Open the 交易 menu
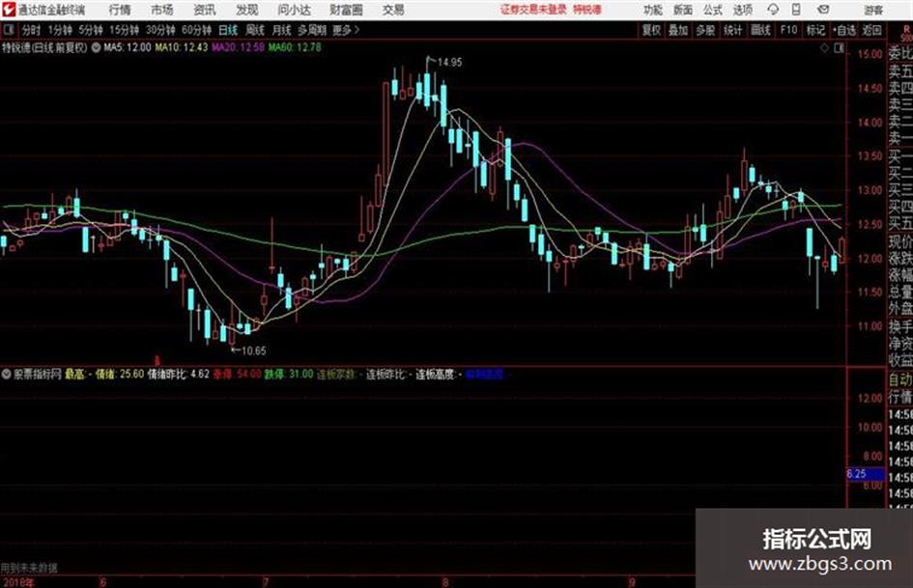Viewport: 913px width, 588px height. coord(393,10)
